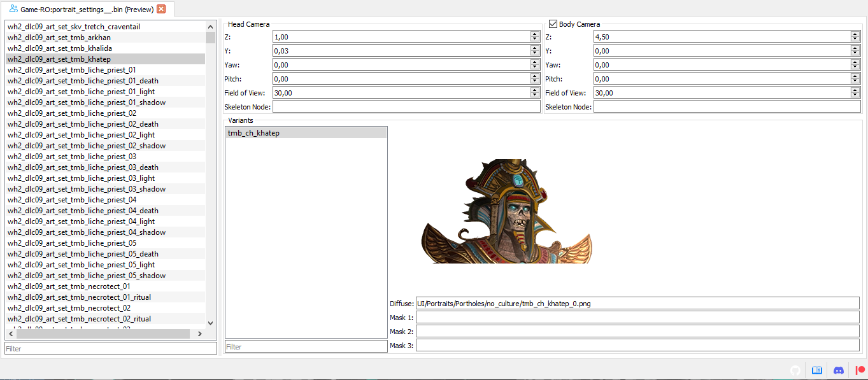
Task: Increase Body Camera Pitch value
Action: pos(855,76)
